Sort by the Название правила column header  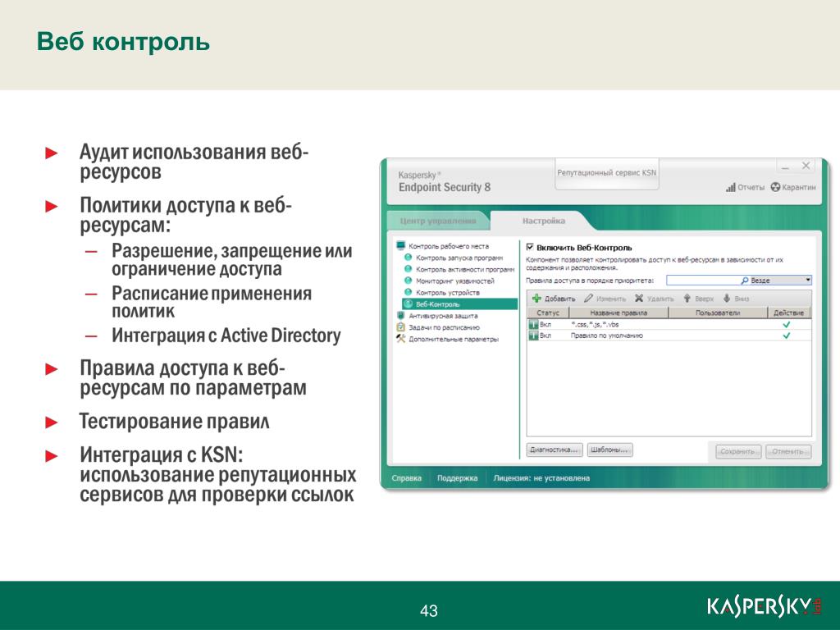(x=619, y=313)
